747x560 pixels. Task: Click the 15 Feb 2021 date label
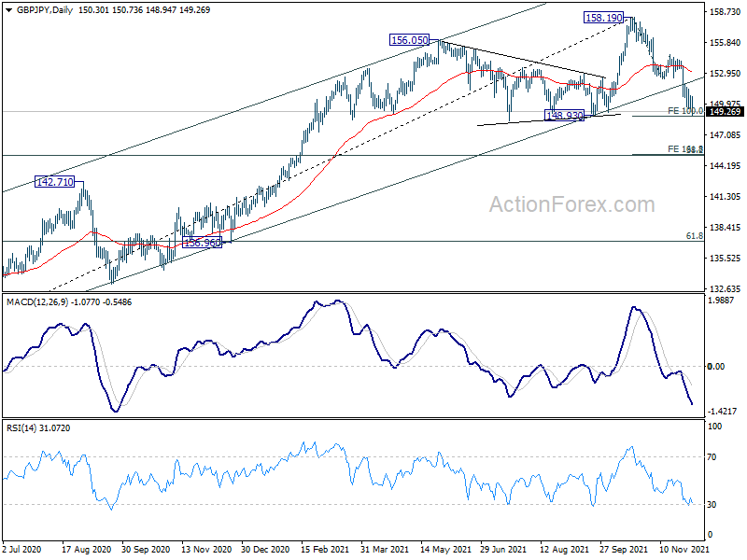(325, 550)
